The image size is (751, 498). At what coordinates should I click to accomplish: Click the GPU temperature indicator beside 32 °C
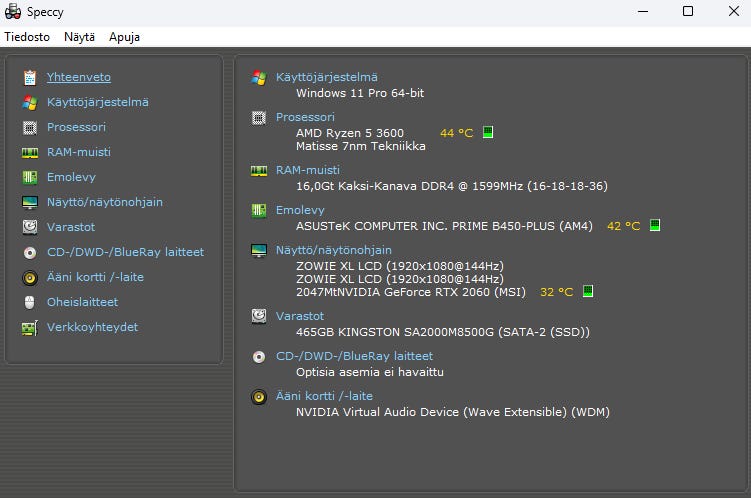click(588, 292)
